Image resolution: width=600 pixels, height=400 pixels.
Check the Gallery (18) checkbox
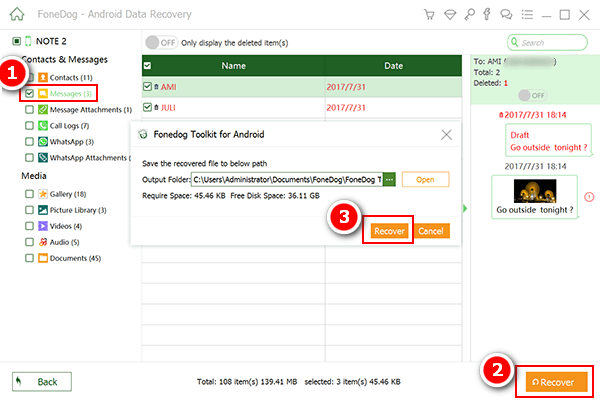29,194
